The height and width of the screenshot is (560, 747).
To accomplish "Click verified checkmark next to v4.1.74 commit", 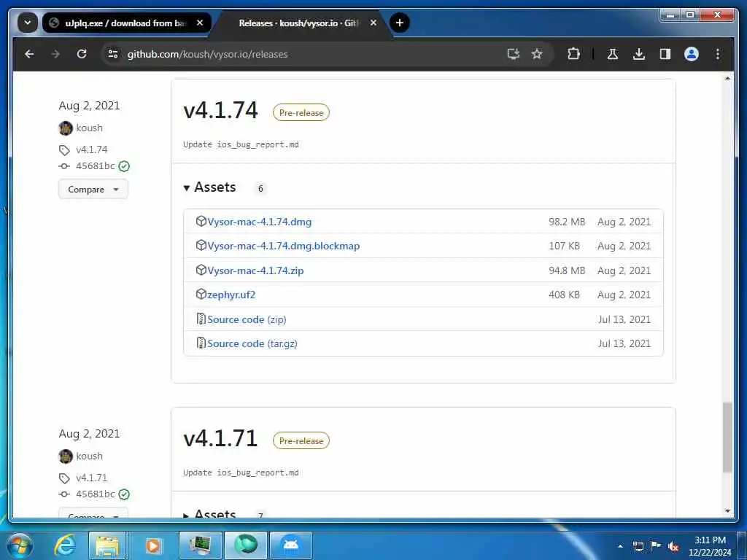I will click(x=124, y=166).
